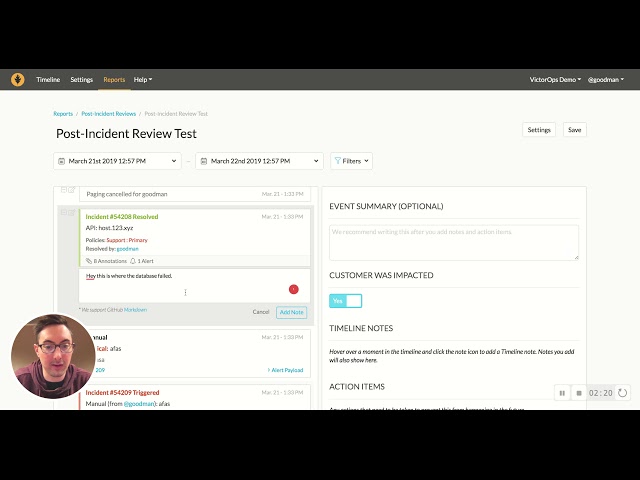
Task: Click the Event Summary text area
Action: click(454, 242)
